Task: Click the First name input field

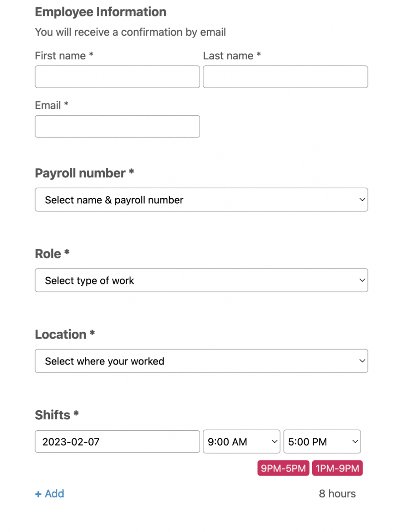Action: point(117,77)
